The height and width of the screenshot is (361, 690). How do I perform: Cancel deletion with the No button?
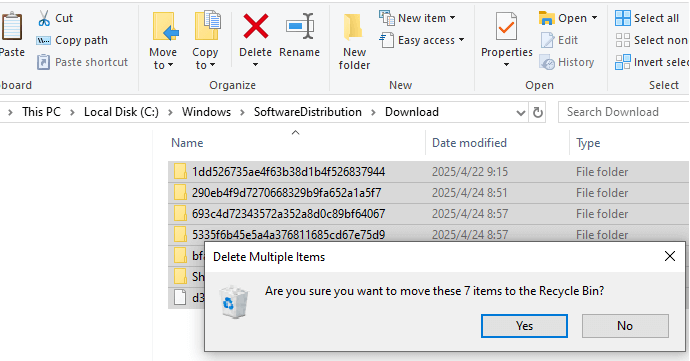[x=625, y=326]
